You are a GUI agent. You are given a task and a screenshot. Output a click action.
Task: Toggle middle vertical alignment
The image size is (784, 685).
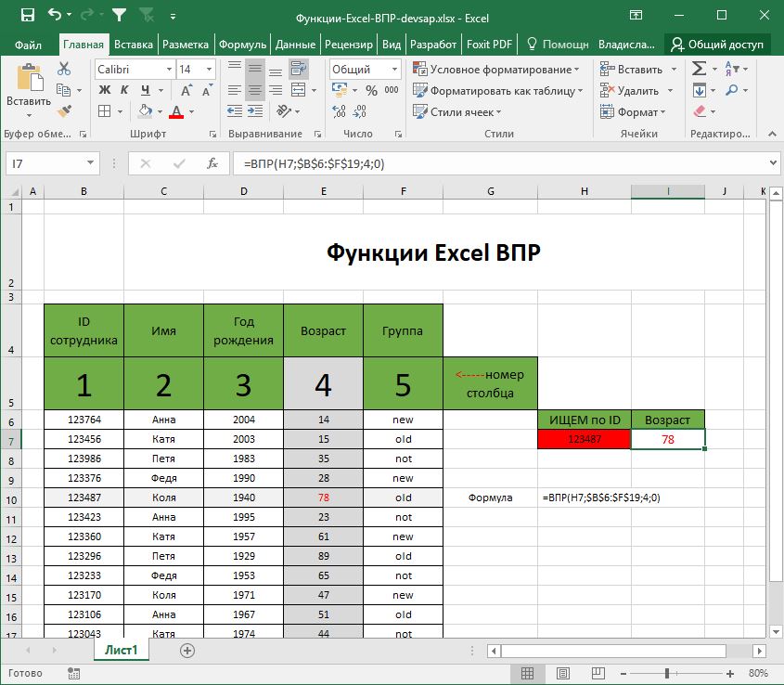pos(255,69)
